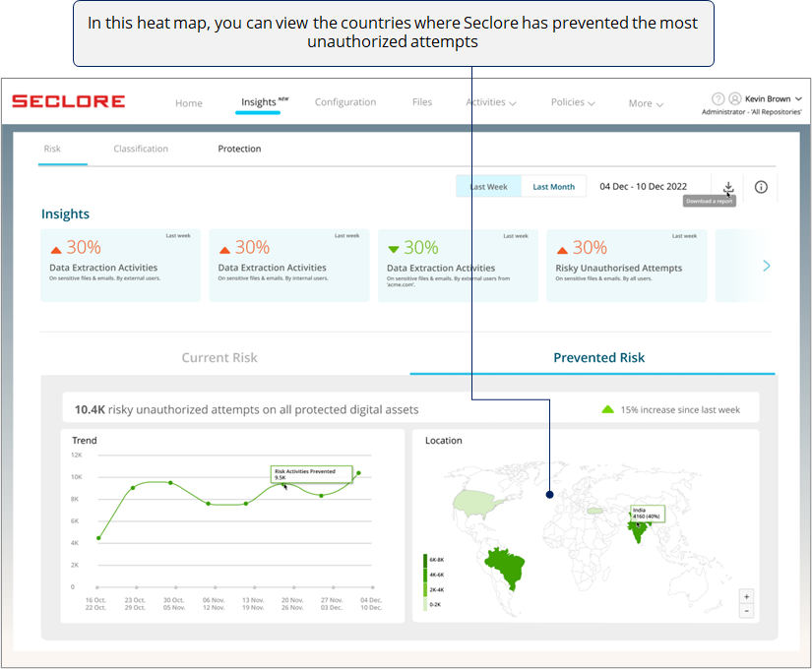Open the information icon near the date range
Screen dimensions: 812x669
click(x=761, y=187)
